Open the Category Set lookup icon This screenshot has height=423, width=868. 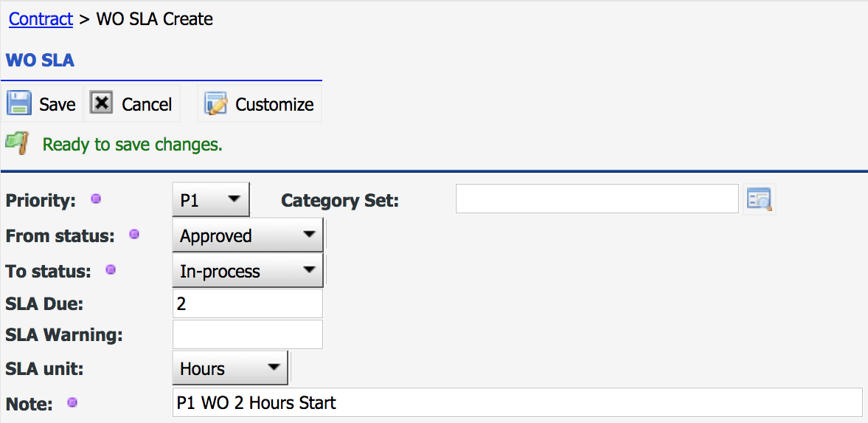click(759, 199)
